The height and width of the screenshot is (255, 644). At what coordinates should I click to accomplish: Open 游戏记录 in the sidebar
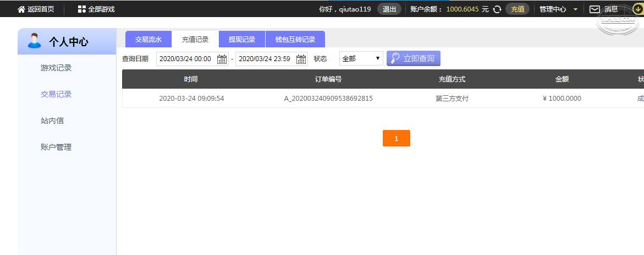point(56,68)
